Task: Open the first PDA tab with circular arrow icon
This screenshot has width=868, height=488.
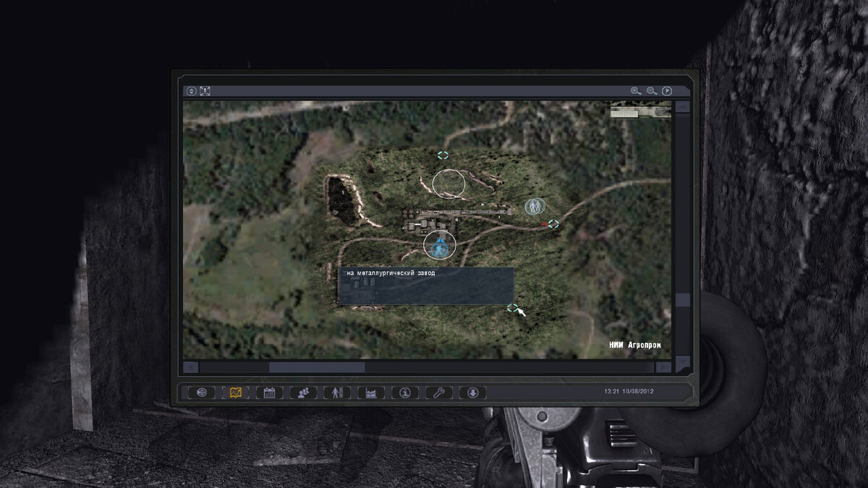Action: (x=202, y=393)
